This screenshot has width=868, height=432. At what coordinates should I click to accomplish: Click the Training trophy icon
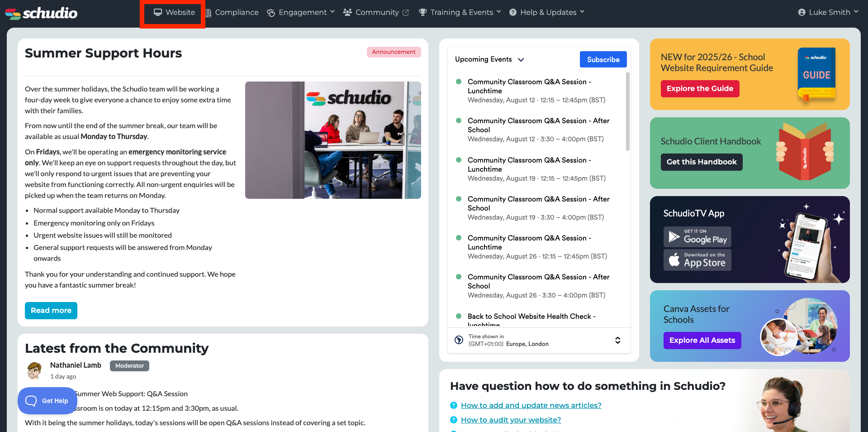[423, 12]
